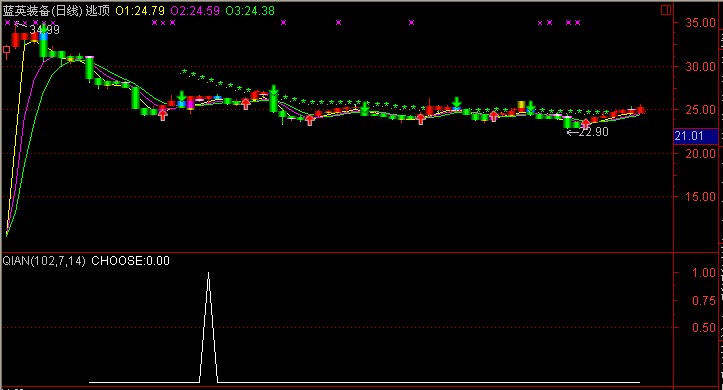The width and height of the screenshot is (723, 390).
Task: Click the peak of the white CHOOSE spike
Action: click(208, 273)
